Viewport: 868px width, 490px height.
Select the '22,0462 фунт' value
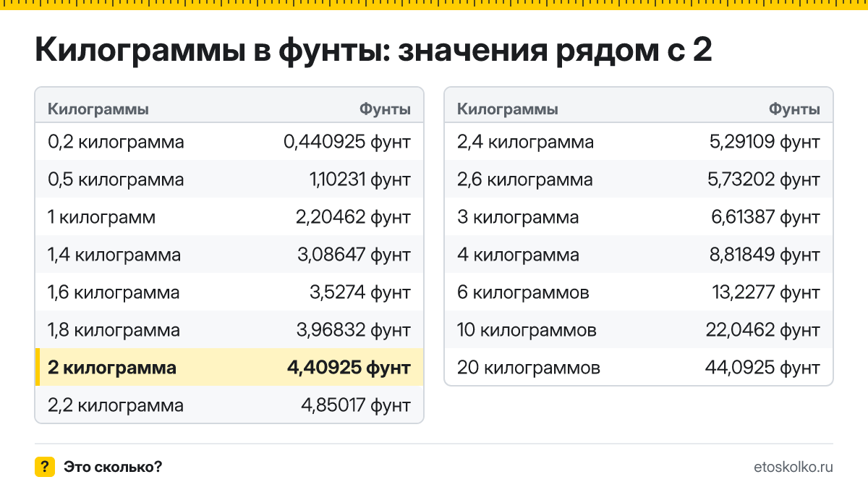tap(763, 330)
